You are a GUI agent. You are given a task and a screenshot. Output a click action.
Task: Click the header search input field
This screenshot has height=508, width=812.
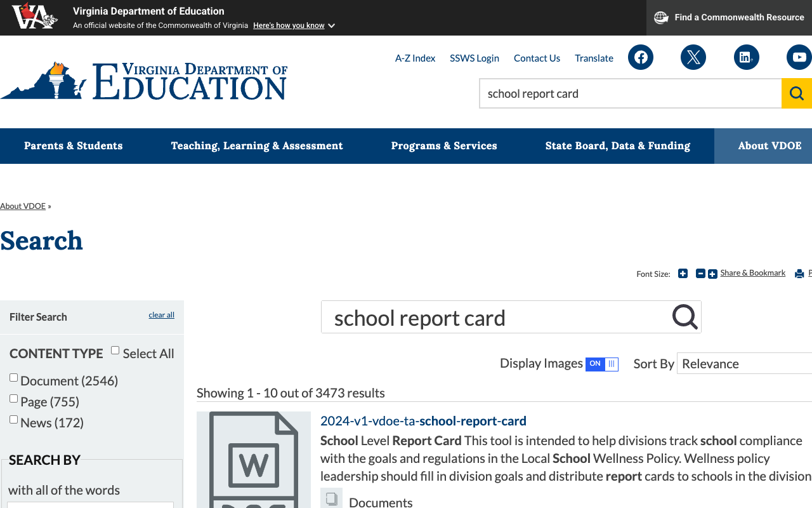coord(631,93)
